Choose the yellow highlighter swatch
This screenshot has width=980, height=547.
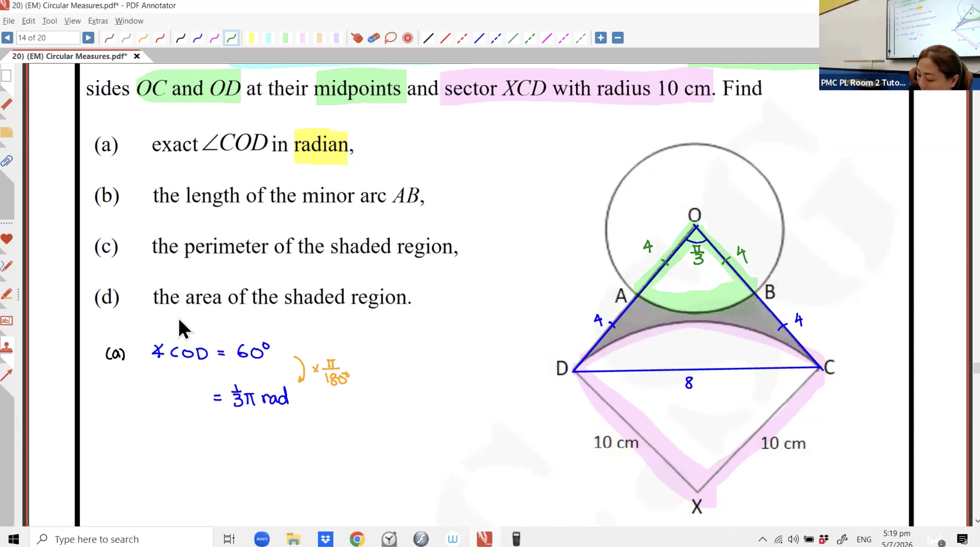tap(252, 38)
